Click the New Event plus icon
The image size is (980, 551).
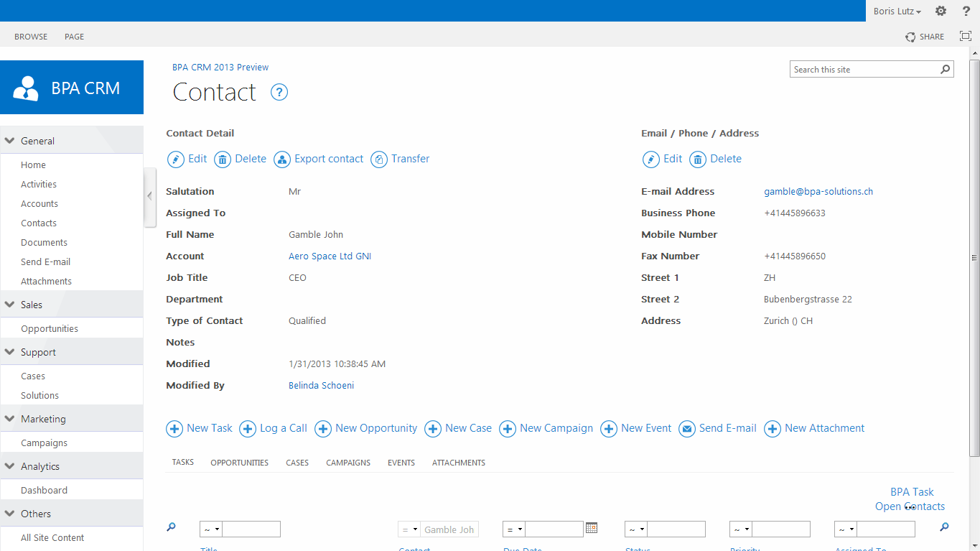coord(609,429)
